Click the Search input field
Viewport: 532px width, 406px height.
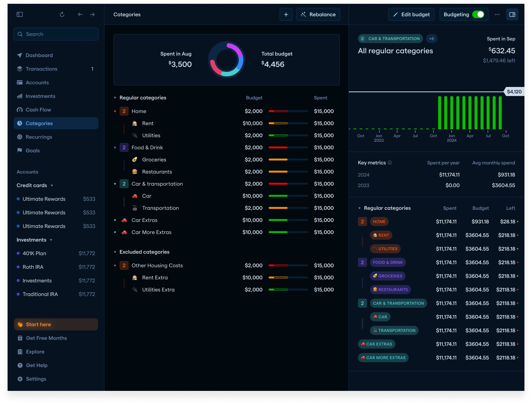(56, 34)
